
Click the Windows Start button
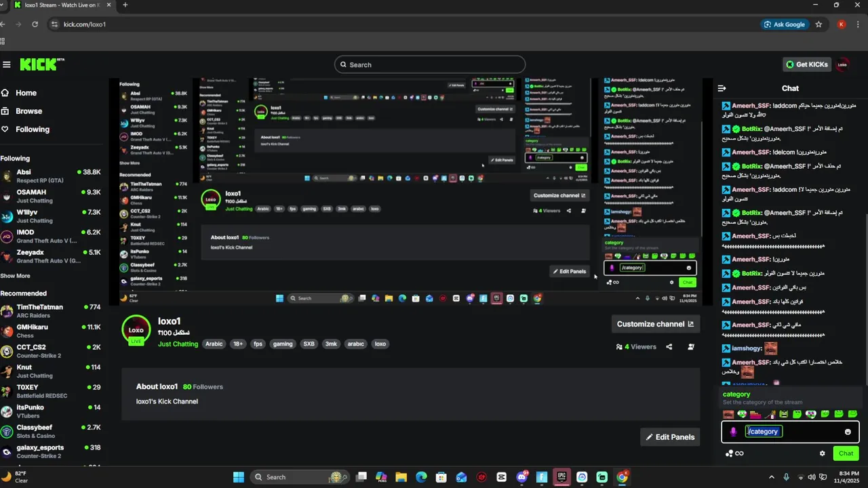click(x=239, y=477)
